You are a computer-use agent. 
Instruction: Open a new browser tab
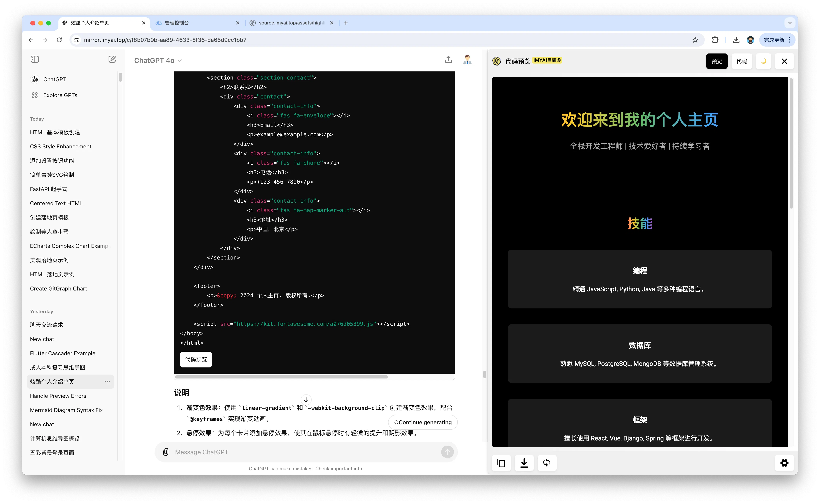[346, 23]
